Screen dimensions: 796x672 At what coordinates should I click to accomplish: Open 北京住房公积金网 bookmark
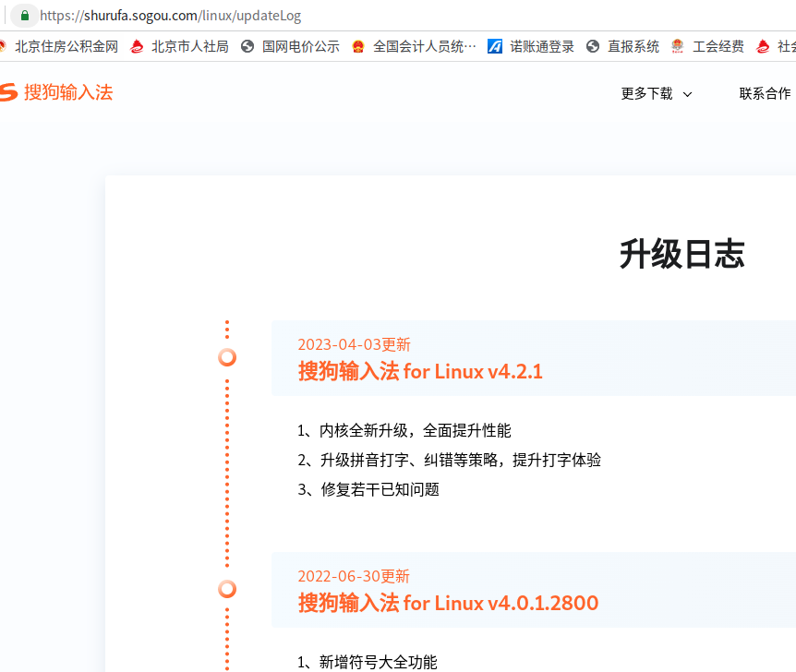(x=66, y=47)
